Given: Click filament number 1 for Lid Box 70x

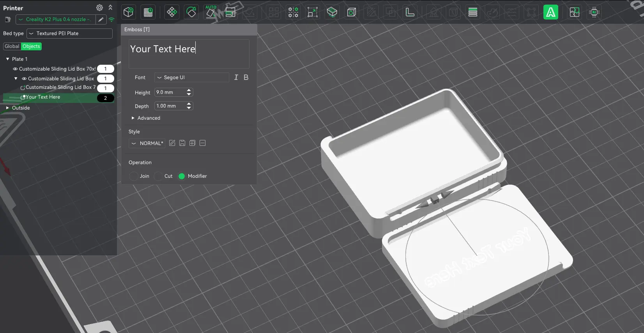Looking at the screenshot, I should (x=105, y=69).
